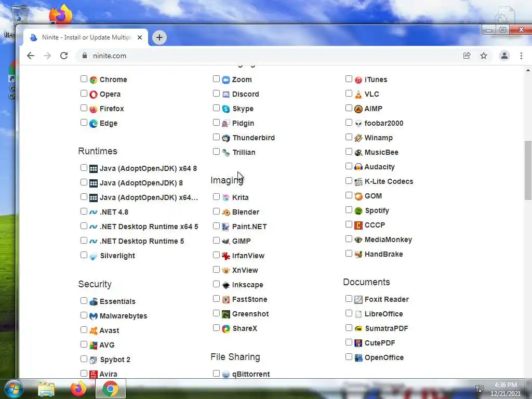Switch to the Ninite browser tab

85,37
